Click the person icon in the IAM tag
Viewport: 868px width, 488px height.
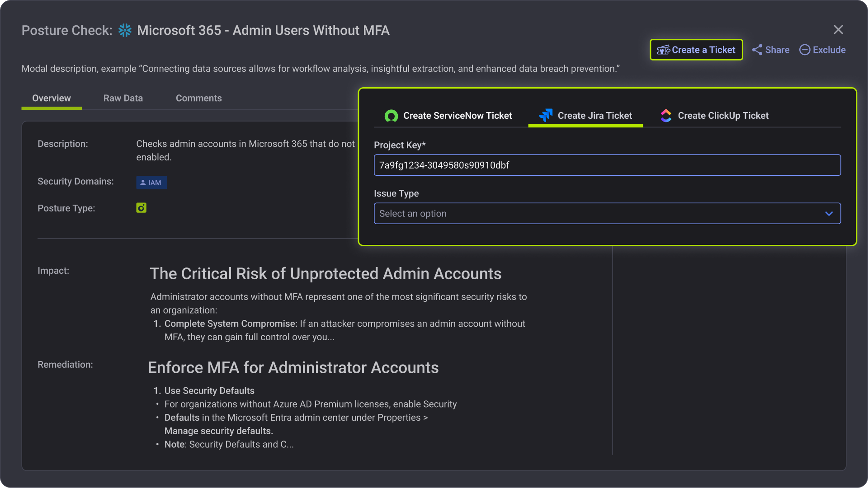coord(143,183)
